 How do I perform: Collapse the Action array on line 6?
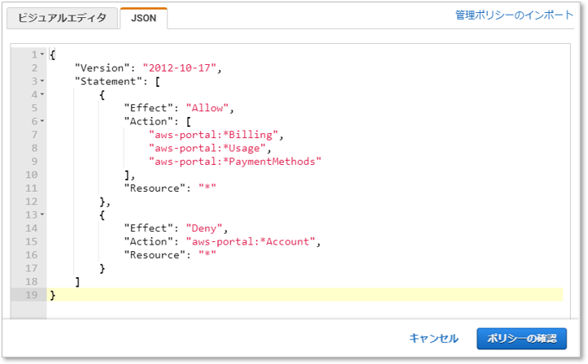(x=41, y=121)
